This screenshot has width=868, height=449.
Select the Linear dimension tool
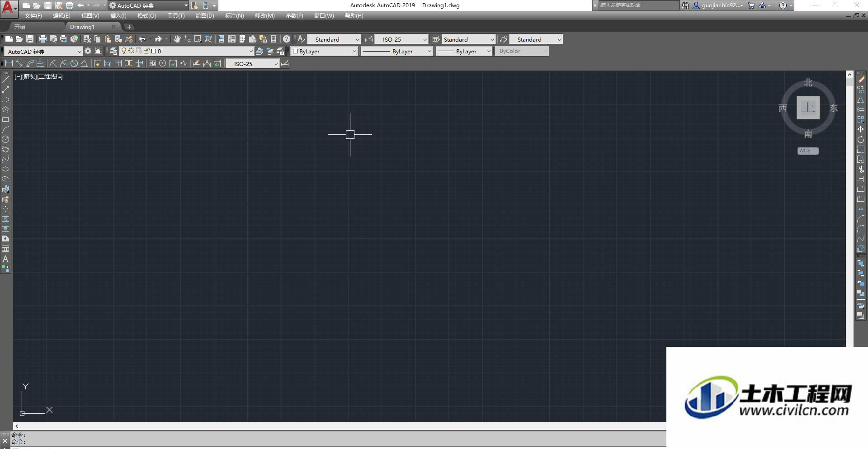click(x=9, y=63)
